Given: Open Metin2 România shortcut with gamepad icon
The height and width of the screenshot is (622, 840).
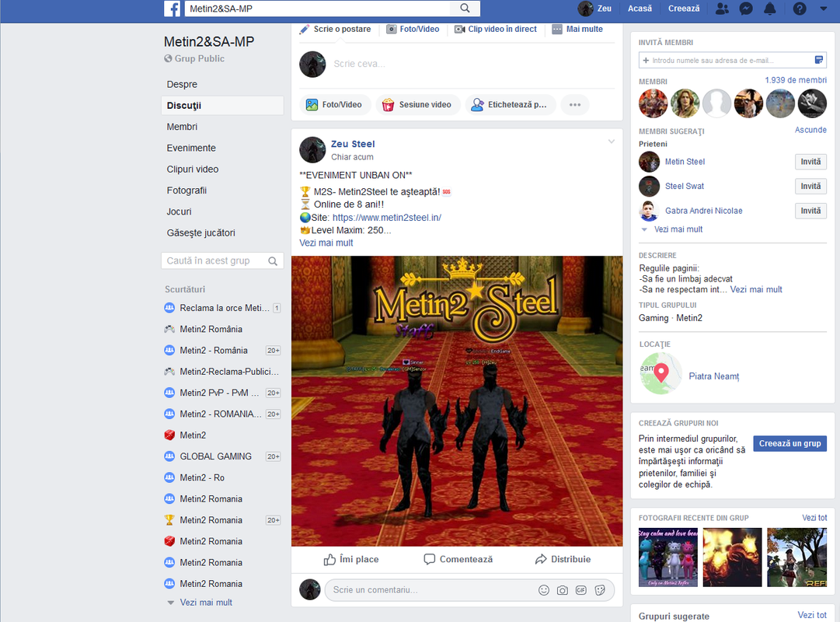Looking at the screenshot, I should tap(204, 329).
